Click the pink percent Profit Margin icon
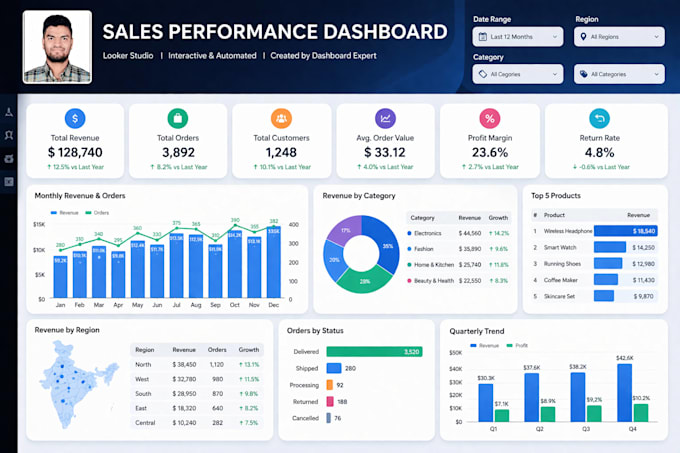This screenshot has width=680, height=453. pyautogui.click(x=490, y=118)
